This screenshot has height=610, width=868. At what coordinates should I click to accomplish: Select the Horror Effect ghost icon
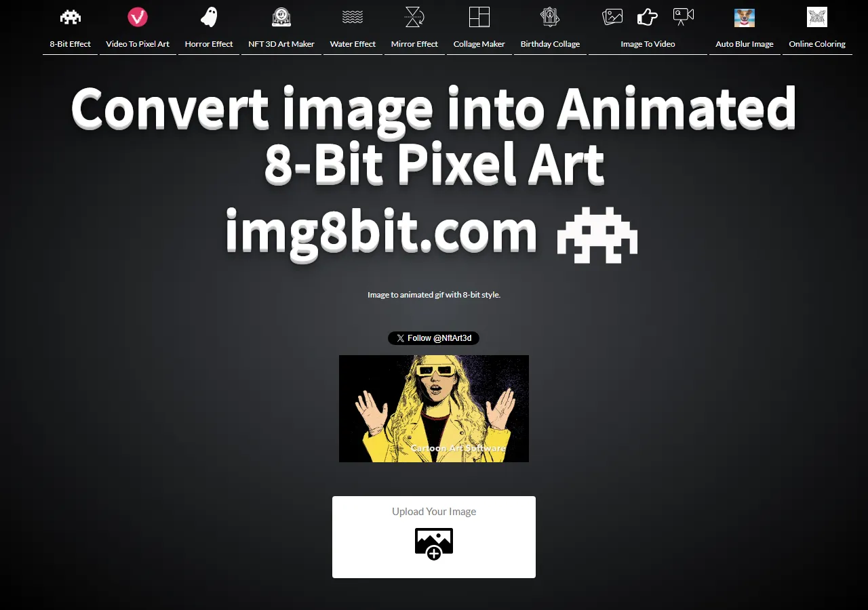click(x=209, y=17)
